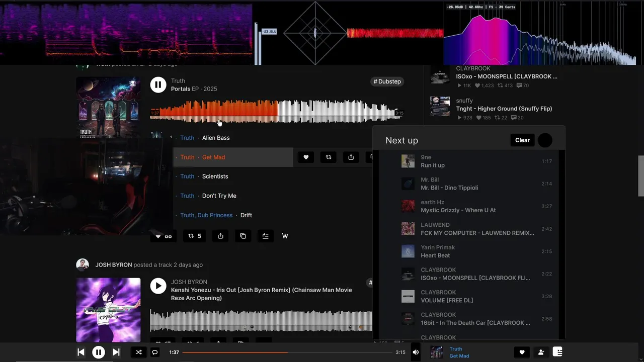
Task: Play Scientists from the track list
Action: click(215, 176)
